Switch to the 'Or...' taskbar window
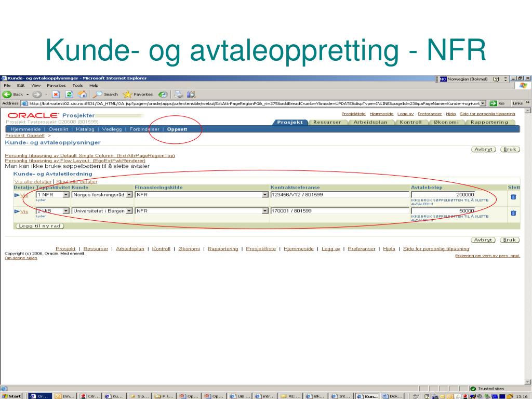The width and height of the screenshot is (532, 399). tap(39, 396)
